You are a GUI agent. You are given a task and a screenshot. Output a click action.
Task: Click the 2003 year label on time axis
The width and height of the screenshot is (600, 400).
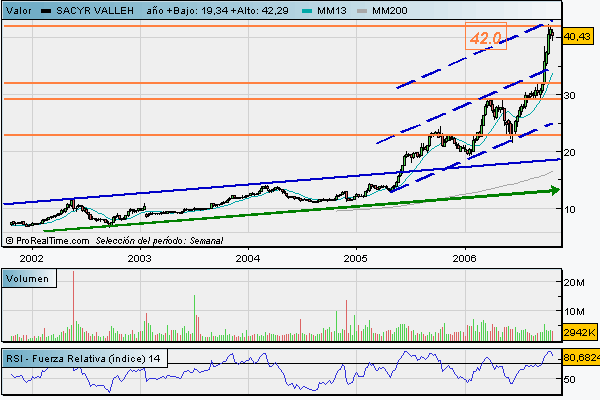[x=140, y=258]
